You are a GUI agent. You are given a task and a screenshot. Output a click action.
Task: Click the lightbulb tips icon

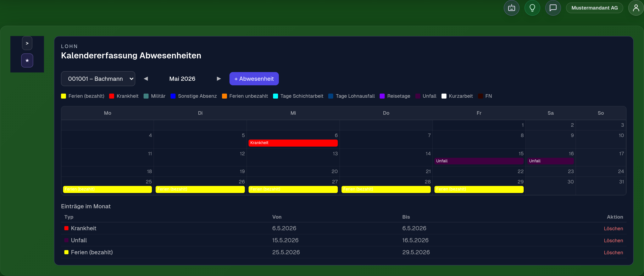point(532,8)
